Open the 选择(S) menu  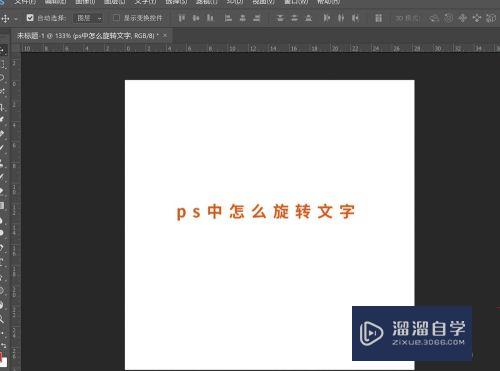tap(176, 2)
